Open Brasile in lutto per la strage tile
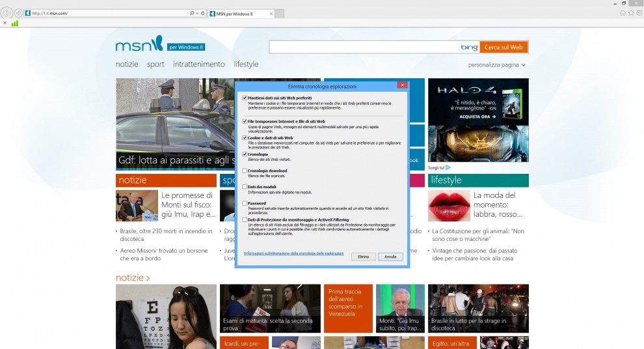 point(478,308)
